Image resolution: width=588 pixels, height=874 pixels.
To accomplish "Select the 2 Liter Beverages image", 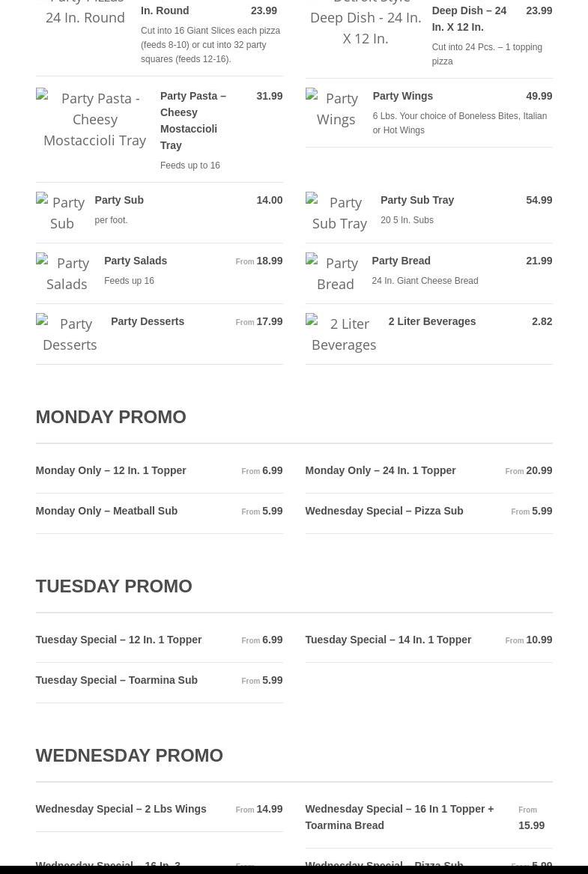I will point(343,334).
